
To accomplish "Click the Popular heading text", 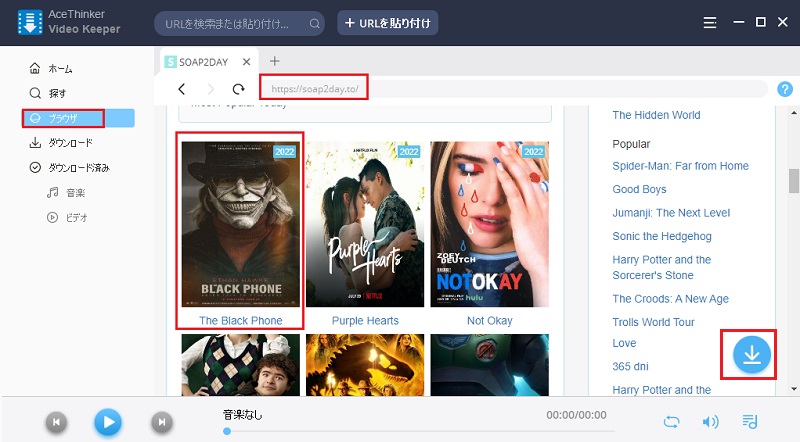I will (631, 144).
